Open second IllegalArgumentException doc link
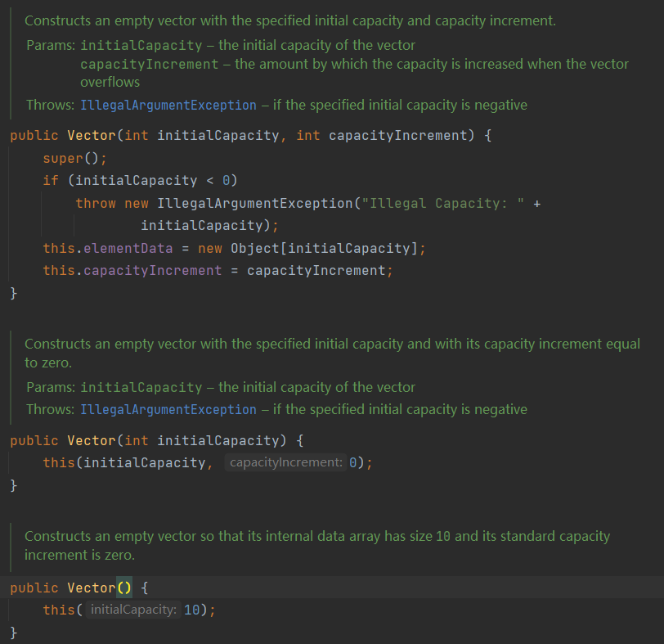664x644 pixels. point(168,410)
